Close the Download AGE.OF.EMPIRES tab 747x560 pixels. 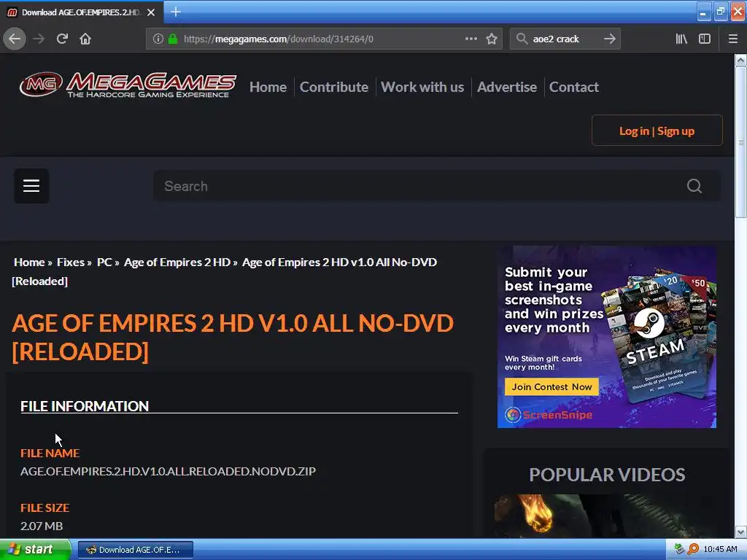151,12
